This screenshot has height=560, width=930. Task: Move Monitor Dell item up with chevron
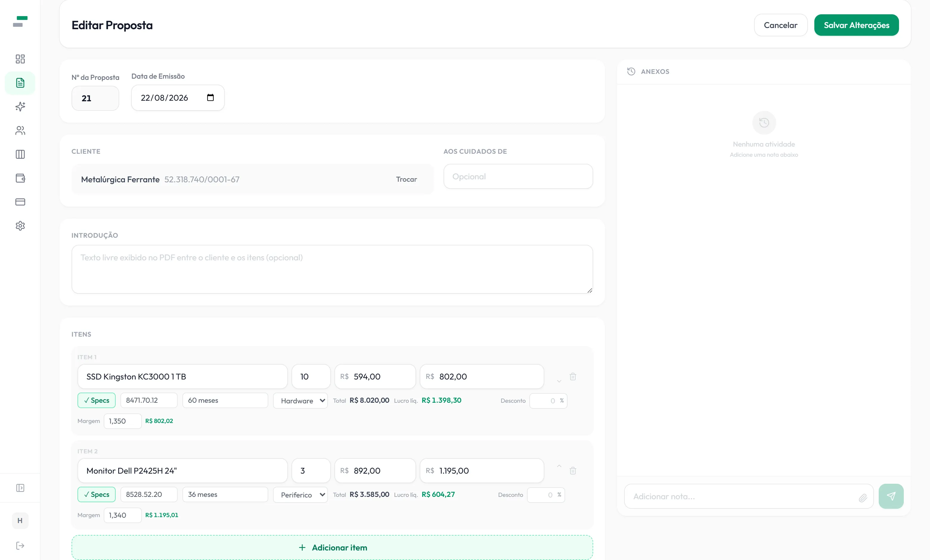[559, 466]
